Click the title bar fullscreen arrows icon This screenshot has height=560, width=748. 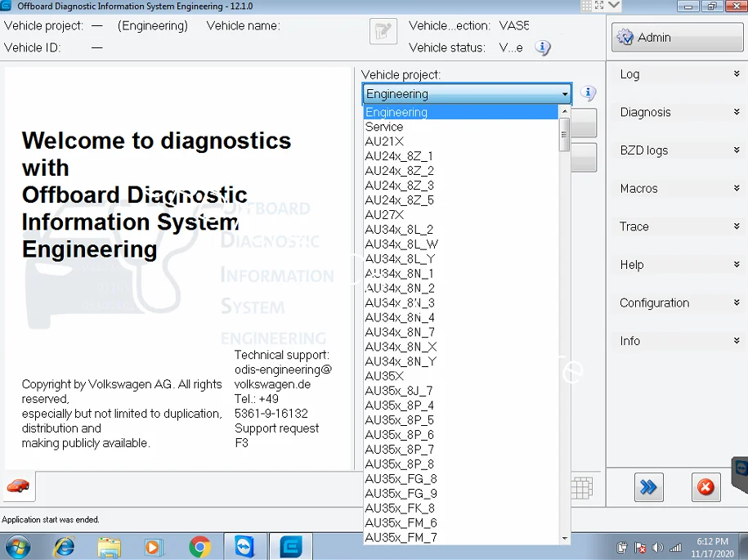(x=599, y=5)
